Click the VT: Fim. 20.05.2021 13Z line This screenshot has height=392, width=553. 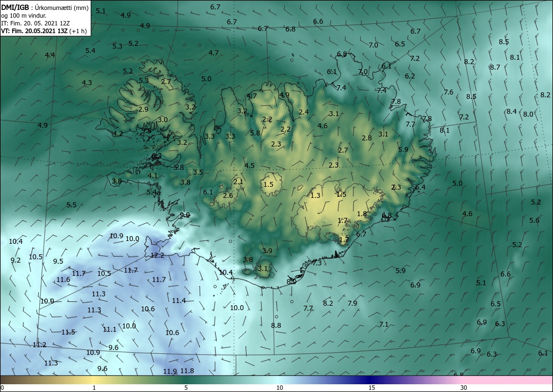click(34, 30)
